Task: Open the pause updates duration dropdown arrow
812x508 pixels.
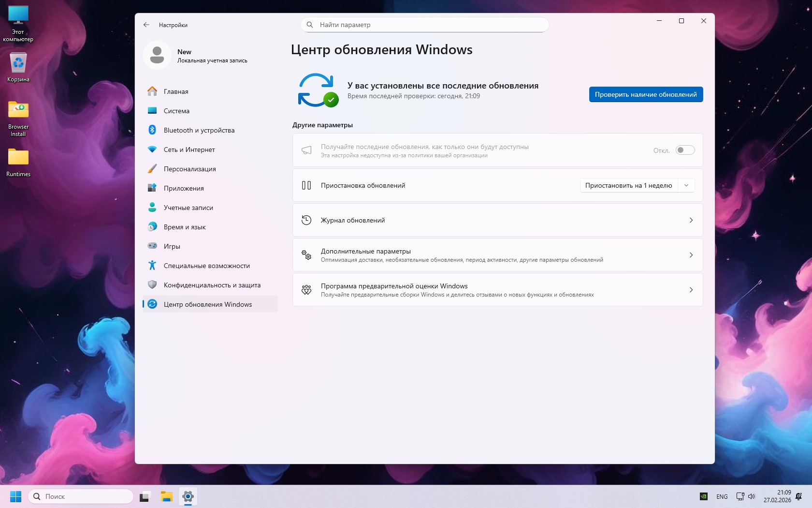Action: [x=686, y=185]
